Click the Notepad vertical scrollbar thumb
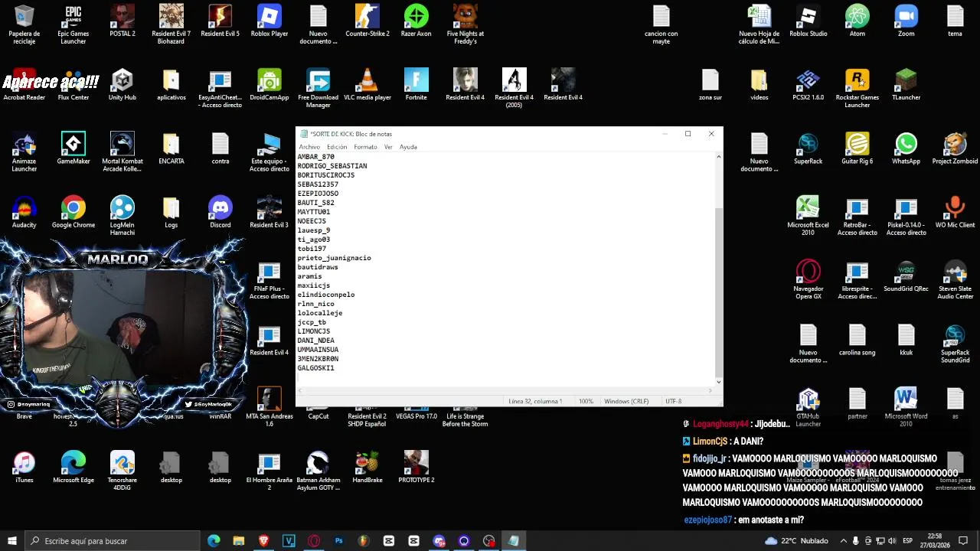Viewport: 980px width, 551px height. (718, 291)
